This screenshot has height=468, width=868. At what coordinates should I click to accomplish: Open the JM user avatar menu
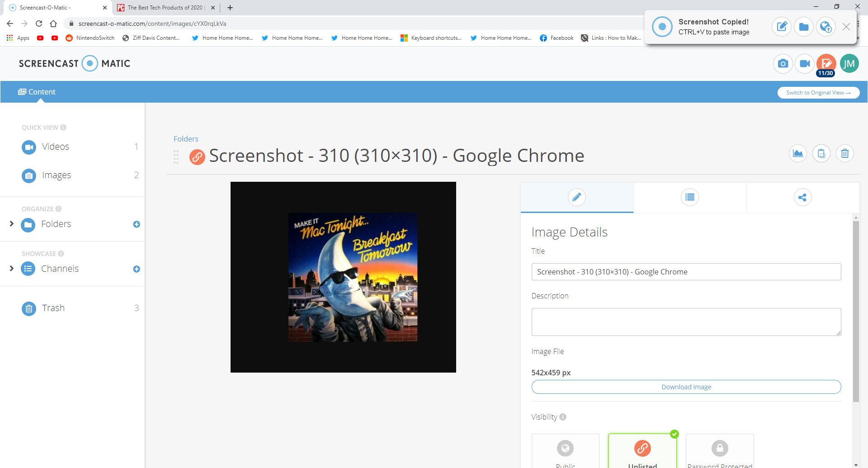[849, 64]
